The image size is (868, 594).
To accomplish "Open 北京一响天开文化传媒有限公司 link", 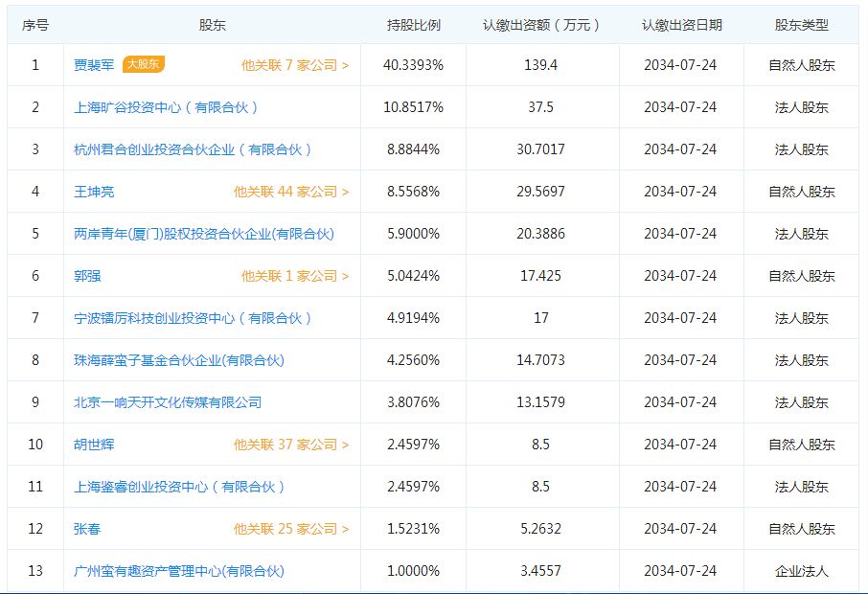I will (x=168, y=402).
